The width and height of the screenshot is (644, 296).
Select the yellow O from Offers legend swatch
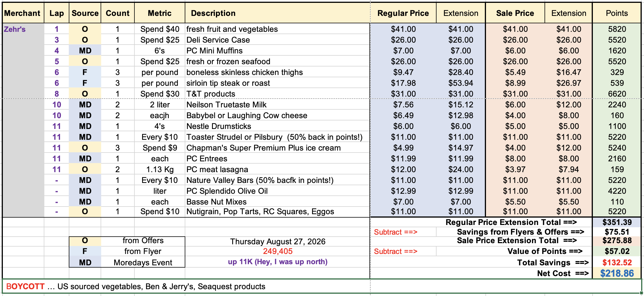click(85, 241)
